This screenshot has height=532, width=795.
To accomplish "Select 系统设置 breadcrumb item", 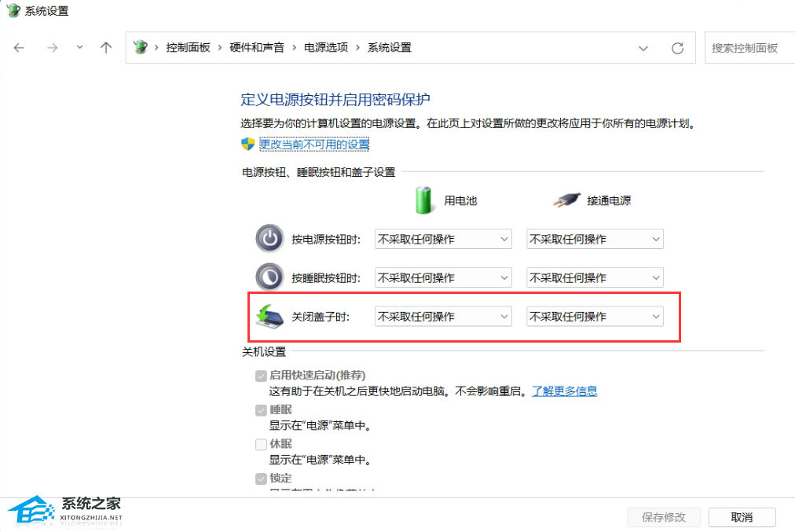I will 390,48.
